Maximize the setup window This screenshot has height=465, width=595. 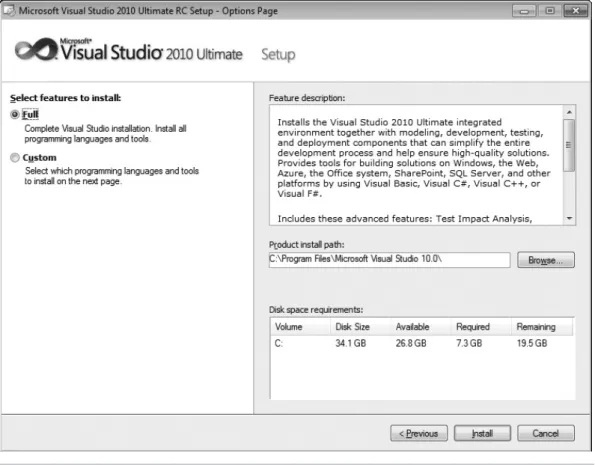tap(549, 11)
